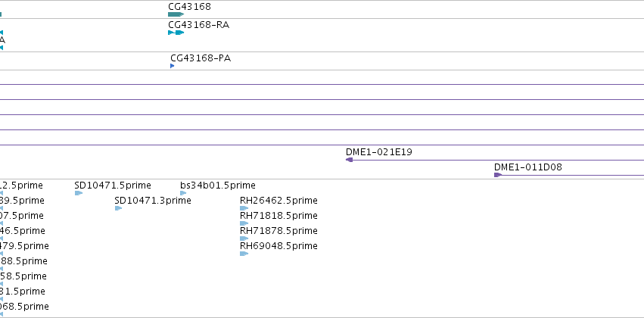
Task: Click the bs34b01.5prime label
Action: [x=218, y=185]
